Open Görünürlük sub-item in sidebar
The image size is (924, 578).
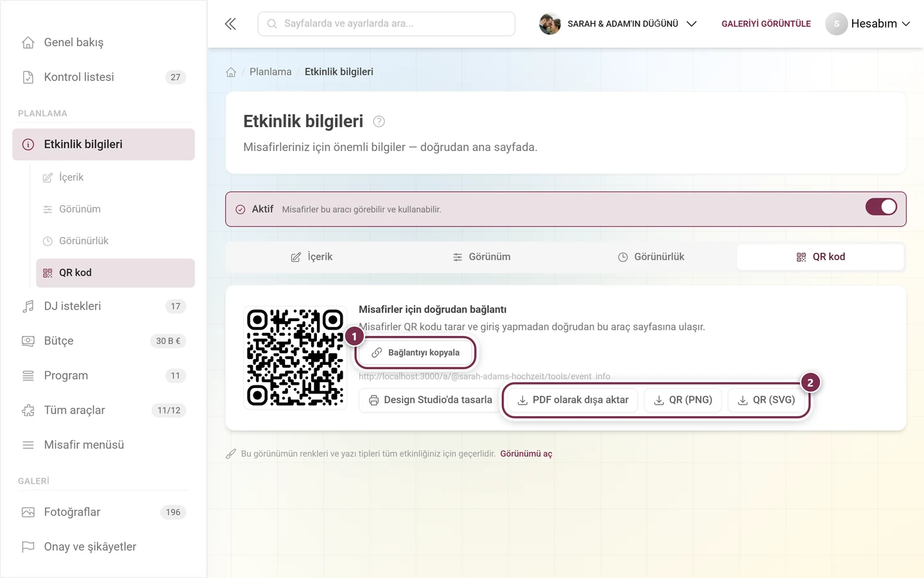(x=116, y=241)
